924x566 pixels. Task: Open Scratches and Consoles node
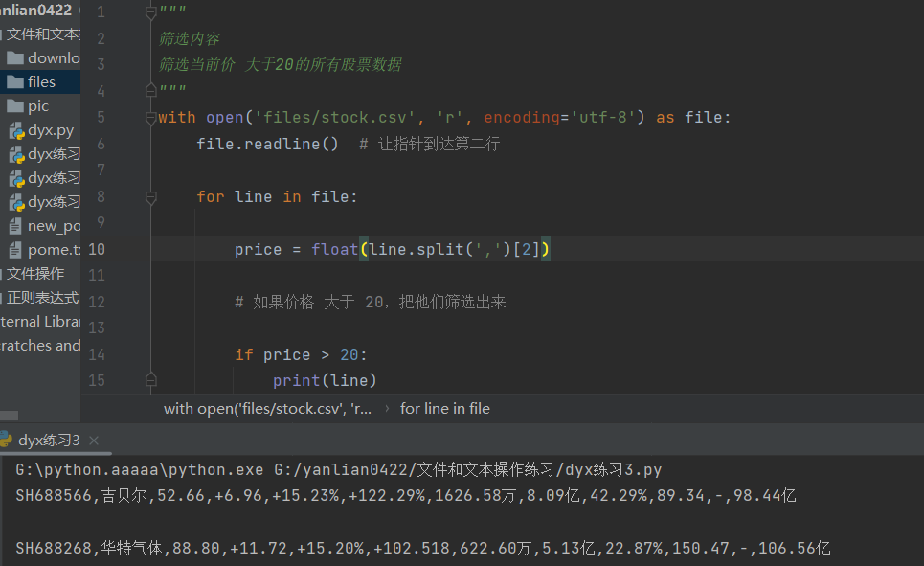coord(40,346)
